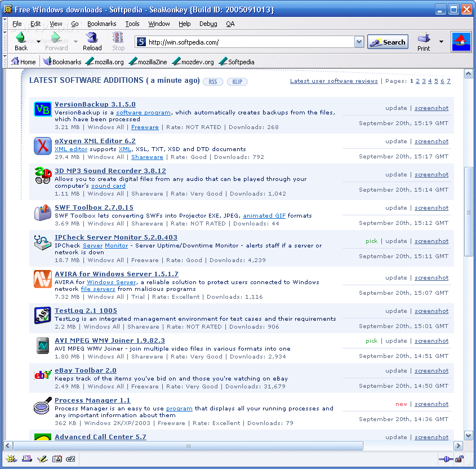Click the 3D MP3 Sound Recorder icon
The image size is (476, 469).
click(43, 175)
